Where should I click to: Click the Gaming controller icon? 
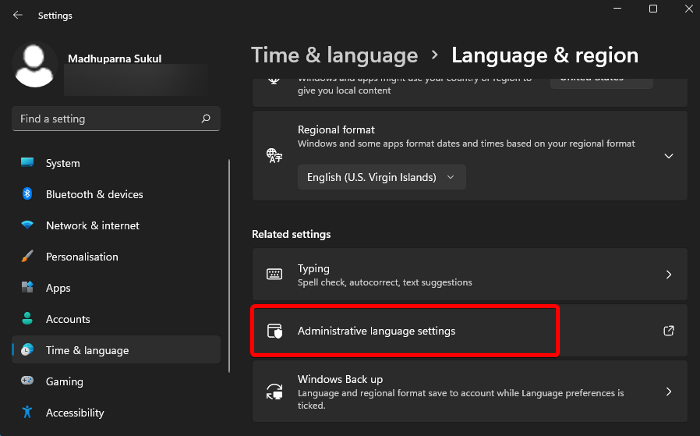point(27,382)
